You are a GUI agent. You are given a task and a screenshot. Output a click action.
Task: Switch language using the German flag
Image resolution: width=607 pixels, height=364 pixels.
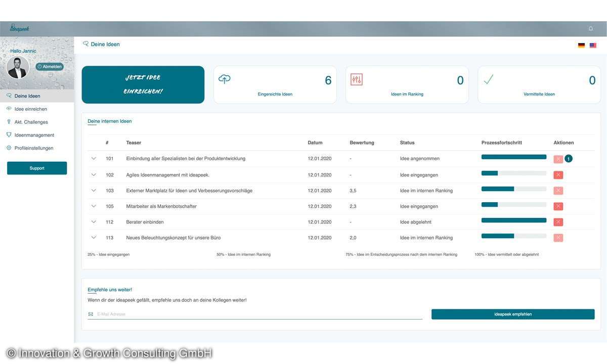point(581,45)
